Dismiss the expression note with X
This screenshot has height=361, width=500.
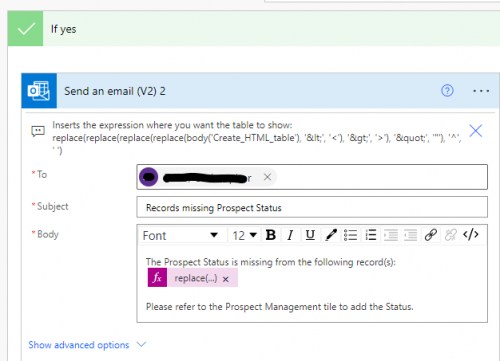pos(476,131)
